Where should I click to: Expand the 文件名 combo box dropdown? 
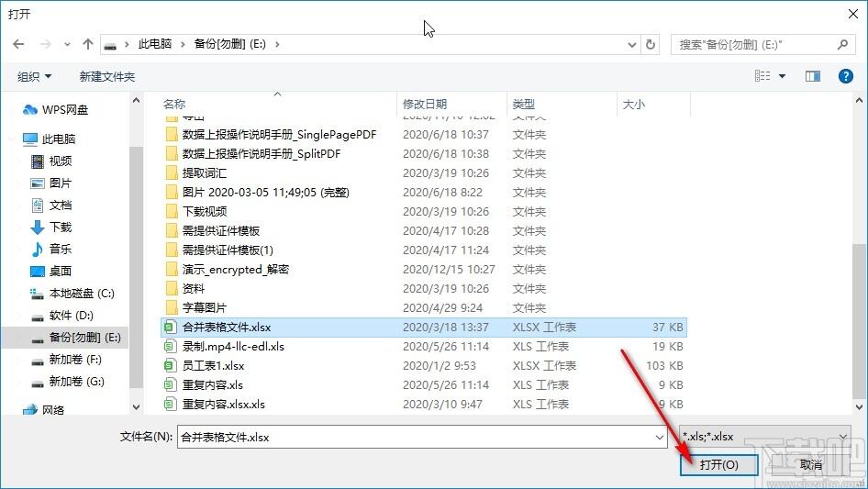pyautogui.click(x=660, y=437)
